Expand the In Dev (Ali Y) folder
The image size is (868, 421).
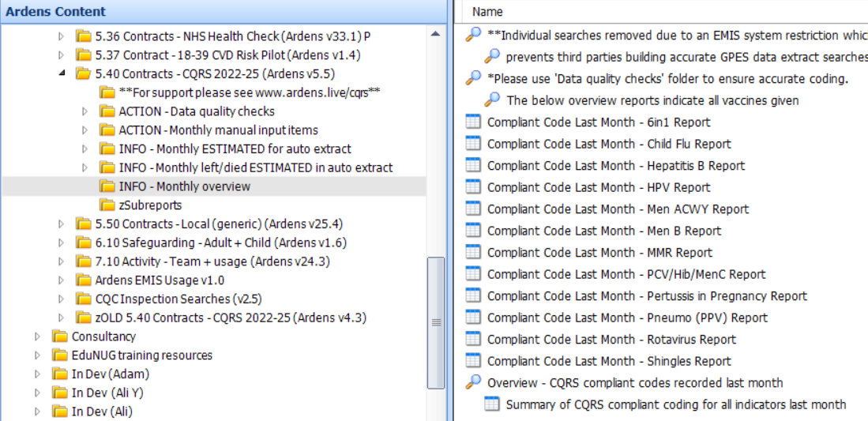pos(38,393)
